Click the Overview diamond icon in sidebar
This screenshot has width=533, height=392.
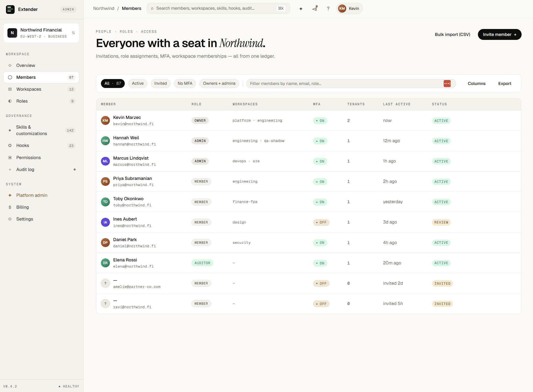10,65
